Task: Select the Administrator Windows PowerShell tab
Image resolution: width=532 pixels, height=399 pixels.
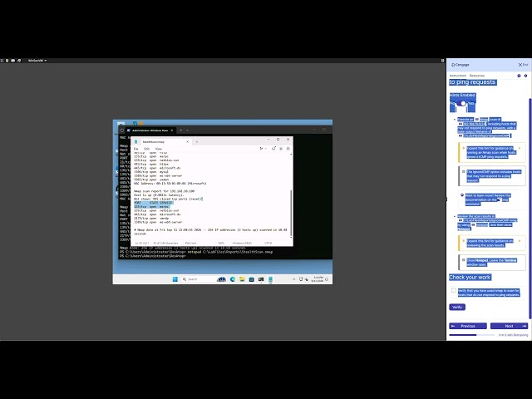Action: pyautogui.click(x=150, y=131)
